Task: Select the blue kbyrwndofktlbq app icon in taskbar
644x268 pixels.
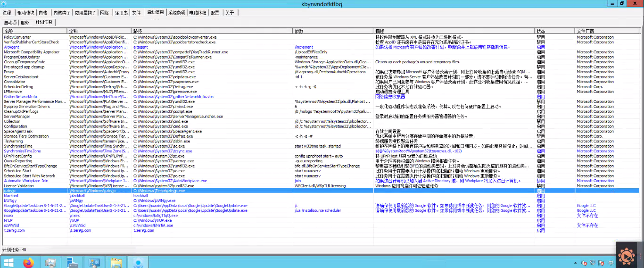Action: 138,261
